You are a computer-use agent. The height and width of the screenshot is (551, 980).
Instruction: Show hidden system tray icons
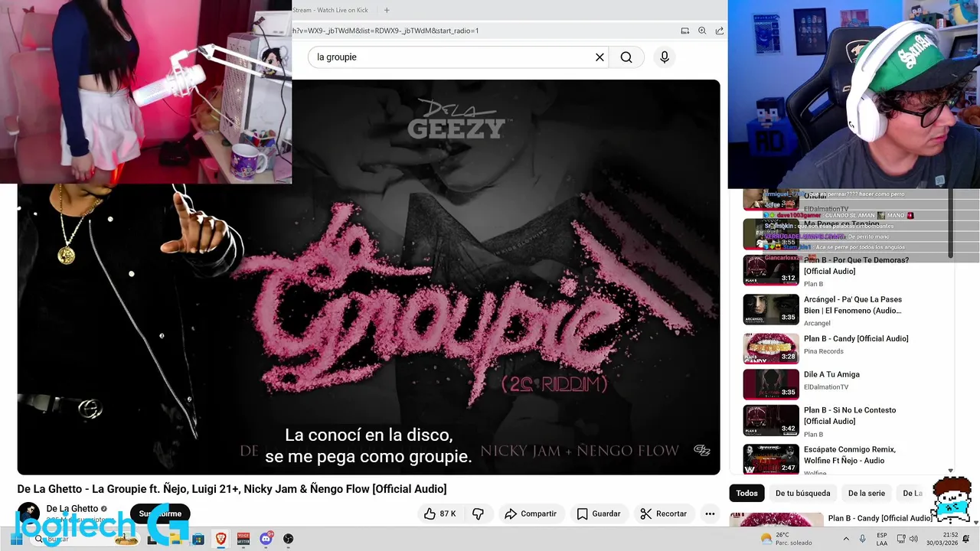tap(846, 539)
